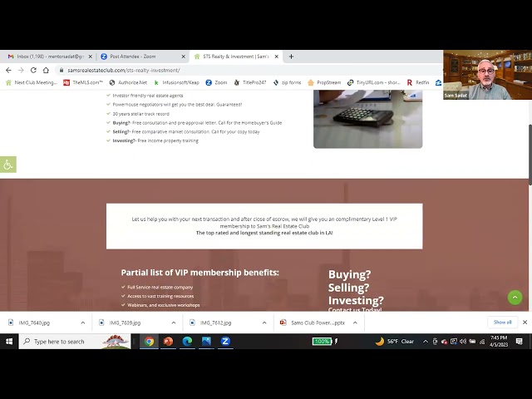Open Infusionsoft/Keap bookmark
Image resolution: width=532 pixels, height=399 pixels.
coord(176,82)
